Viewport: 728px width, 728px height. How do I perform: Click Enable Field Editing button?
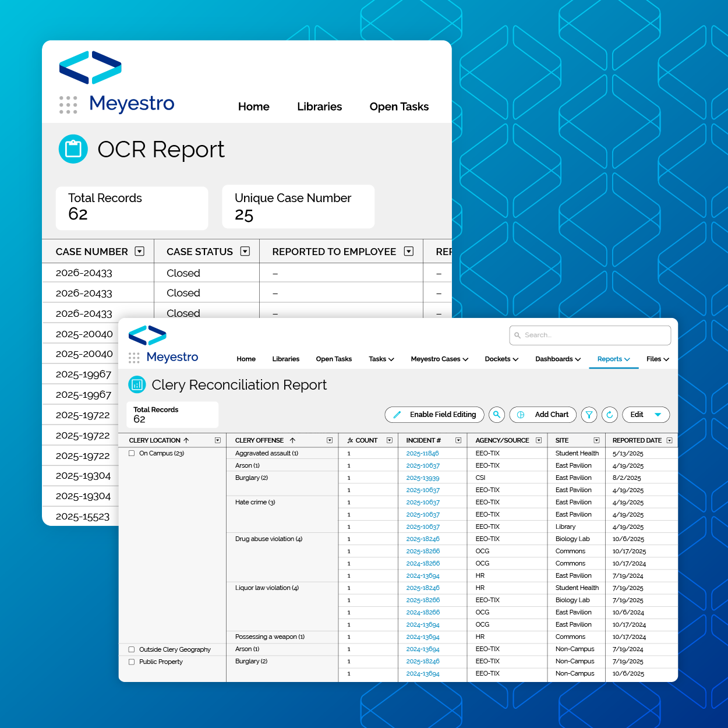(434, 415)
